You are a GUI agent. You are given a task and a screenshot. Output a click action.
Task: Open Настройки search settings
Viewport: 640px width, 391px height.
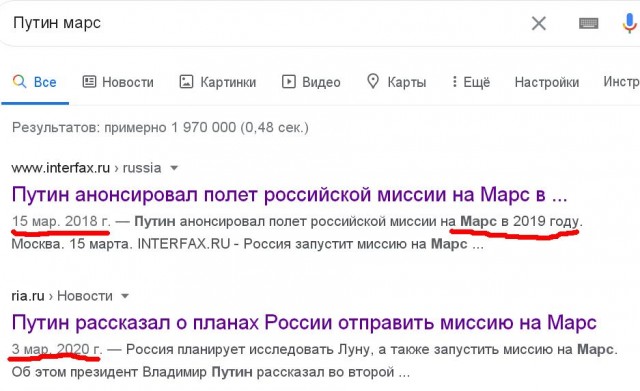tap(547, 82)
